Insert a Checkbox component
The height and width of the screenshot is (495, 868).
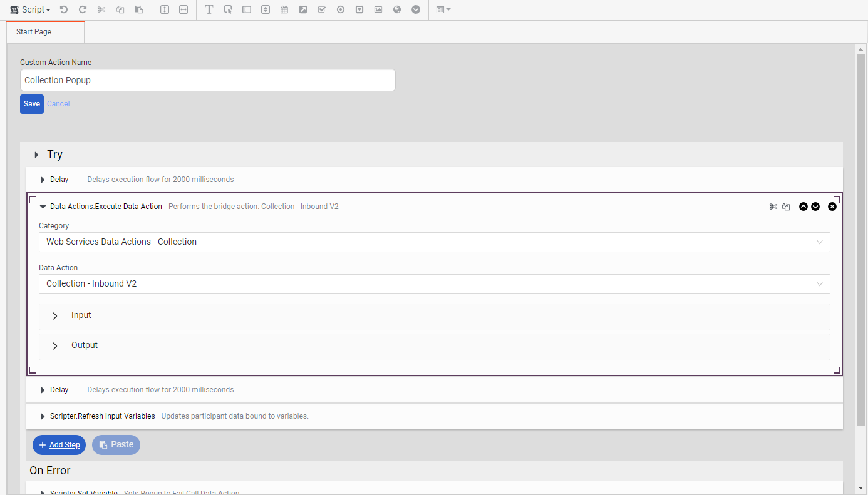point(322,10)
